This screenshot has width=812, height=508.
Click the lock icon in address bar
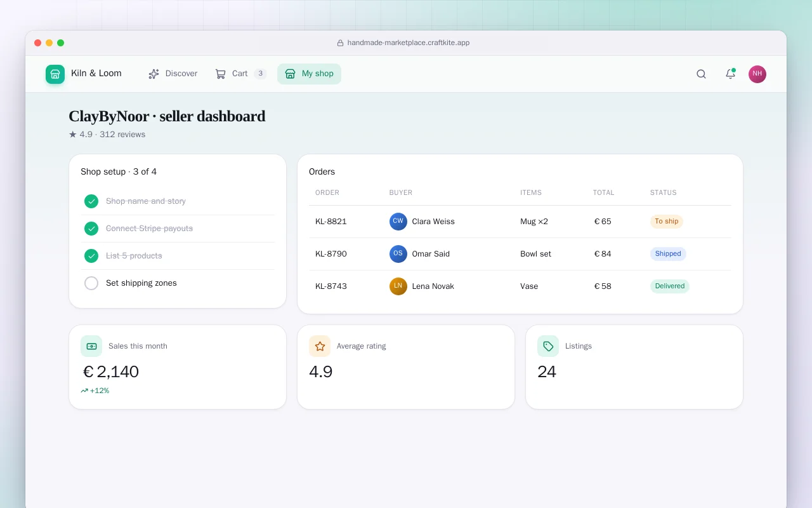tap(340, 43)
